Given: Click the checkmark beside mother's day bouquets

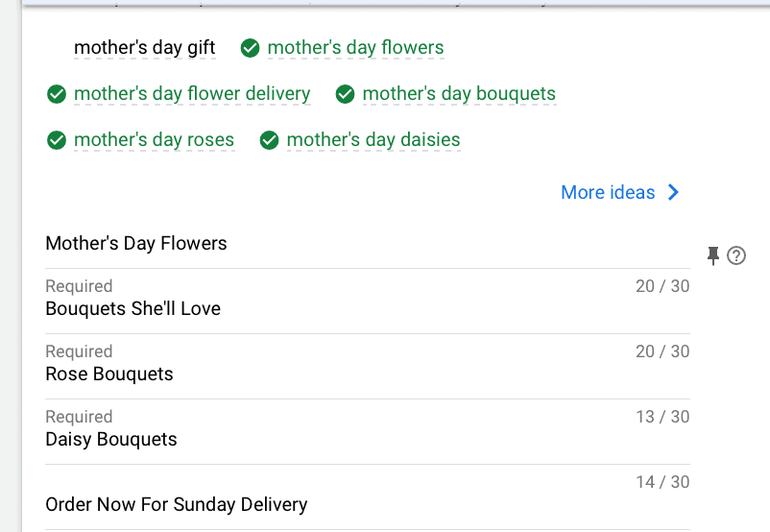Looking at the screenshot, I should coord(346,94).
